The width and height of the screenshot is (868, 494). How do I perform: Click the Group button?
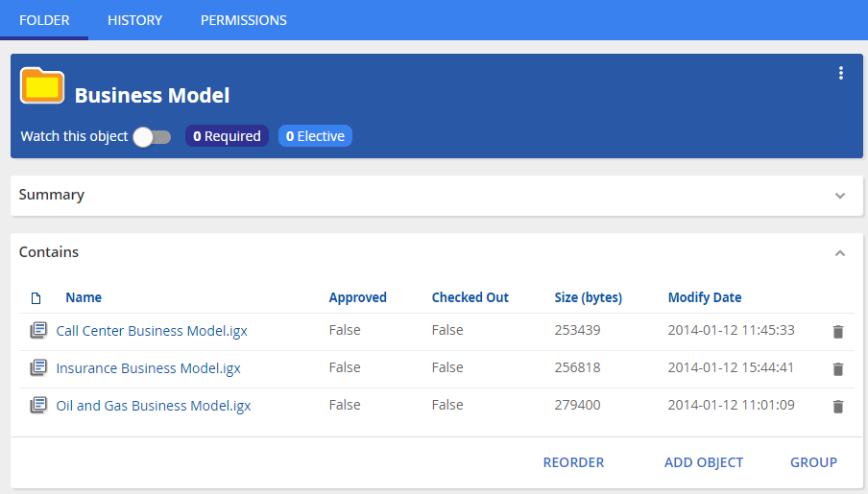point(813,462)
